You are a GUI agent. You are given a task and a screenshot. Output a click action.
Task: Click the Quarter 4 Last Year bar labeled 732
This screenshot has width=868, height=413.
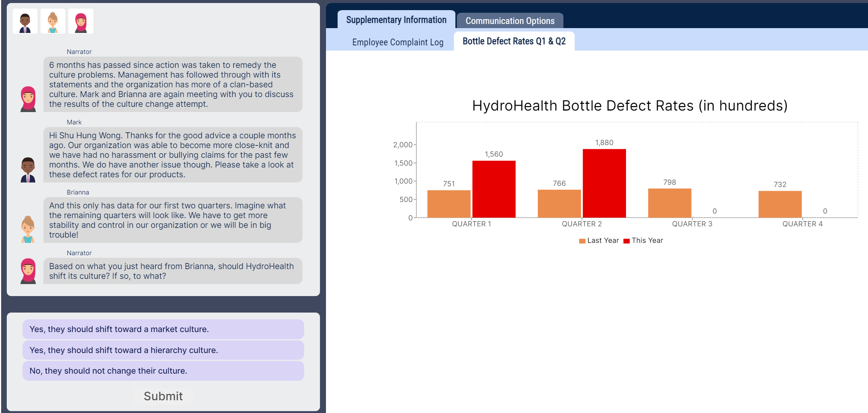[780, 204]
